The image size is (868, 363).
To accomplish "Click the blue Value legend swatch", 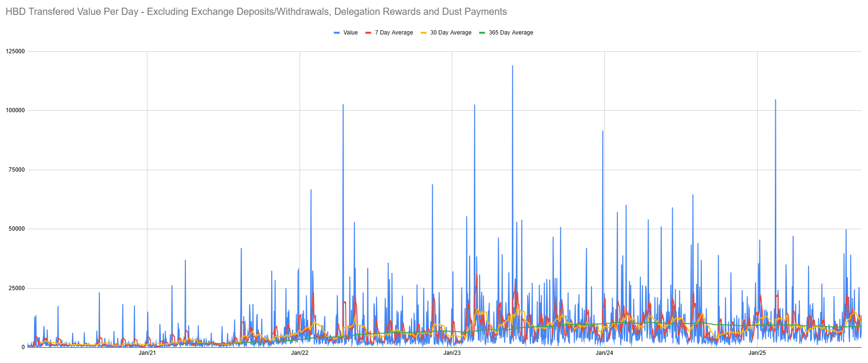I will point(337,33).
